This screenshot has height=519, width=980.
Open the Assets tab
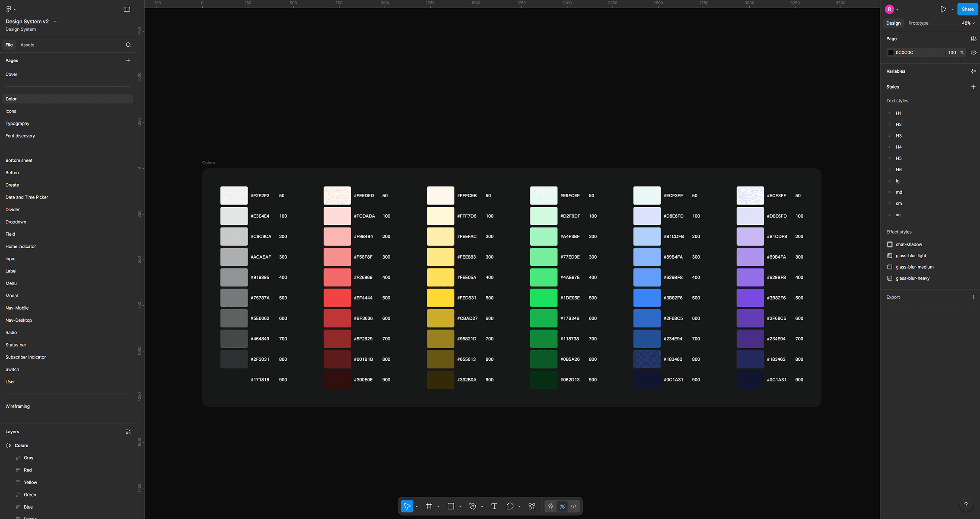27,45
